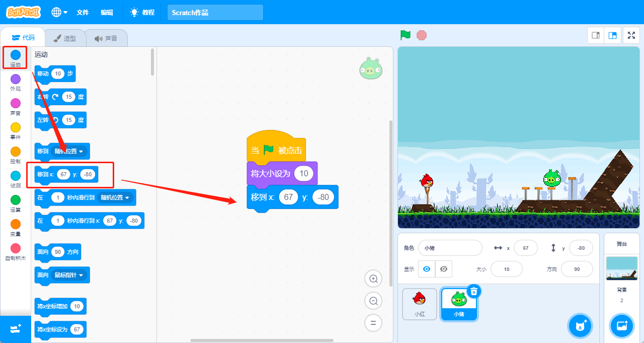Switch to the 代码 tab

(23, 38)
